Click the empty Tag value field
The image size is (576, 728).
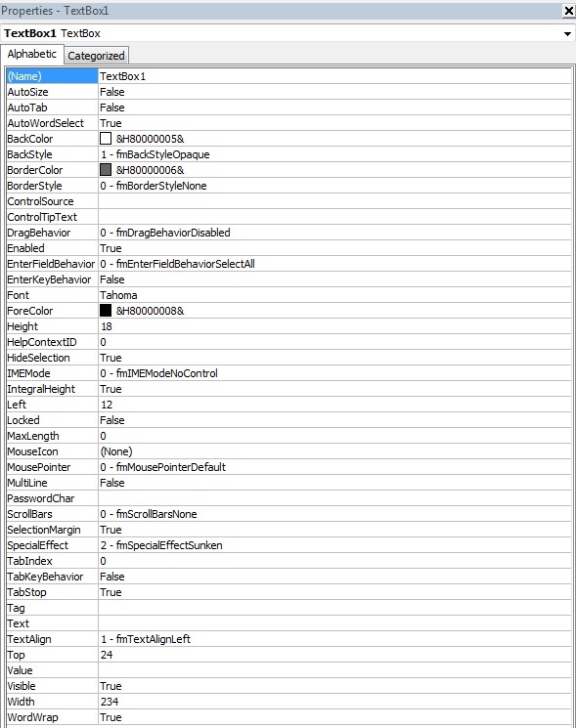pyautogui.click(x=334, y=608)
